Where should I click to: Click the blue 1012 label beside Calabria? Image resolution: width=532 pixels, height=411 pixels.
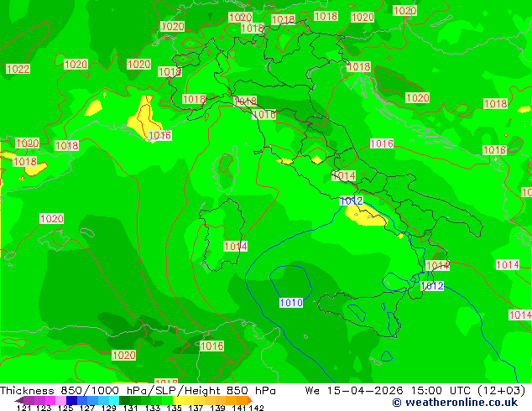coord(432,286)
